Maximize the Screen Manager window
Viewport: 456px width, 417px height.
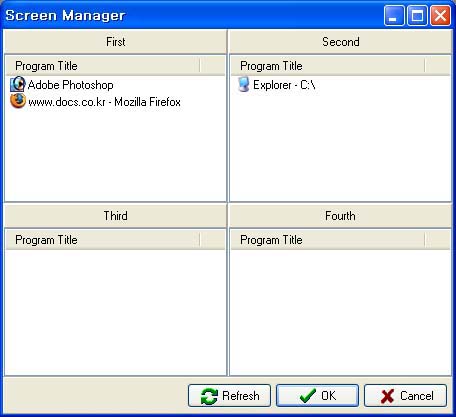417,15
